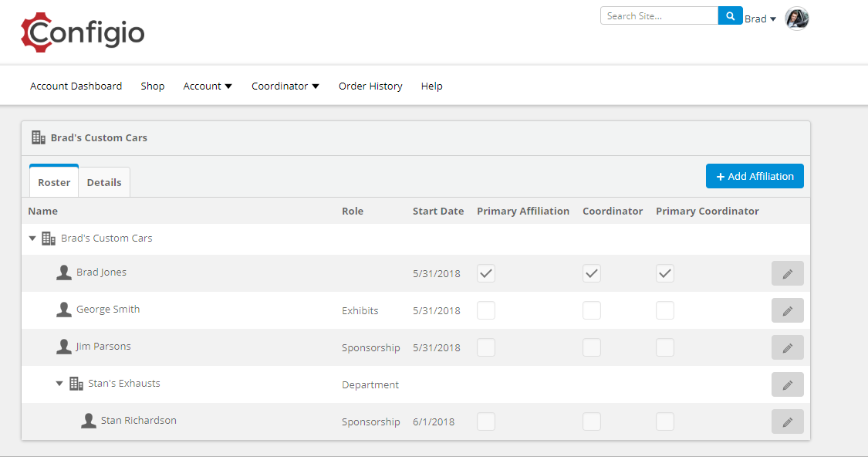Enable Coordinator for Jim Parsons

(591, 347)
